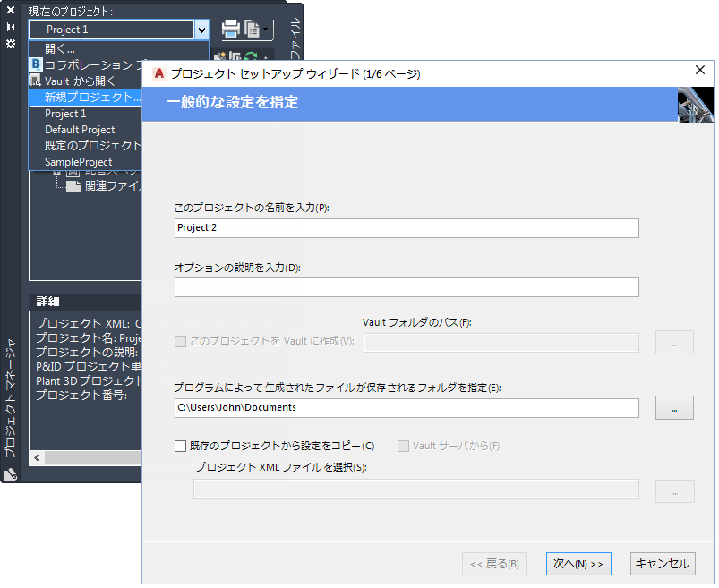
Task: Click the left arrow of the details scrollbar
Action: [37, 457]
